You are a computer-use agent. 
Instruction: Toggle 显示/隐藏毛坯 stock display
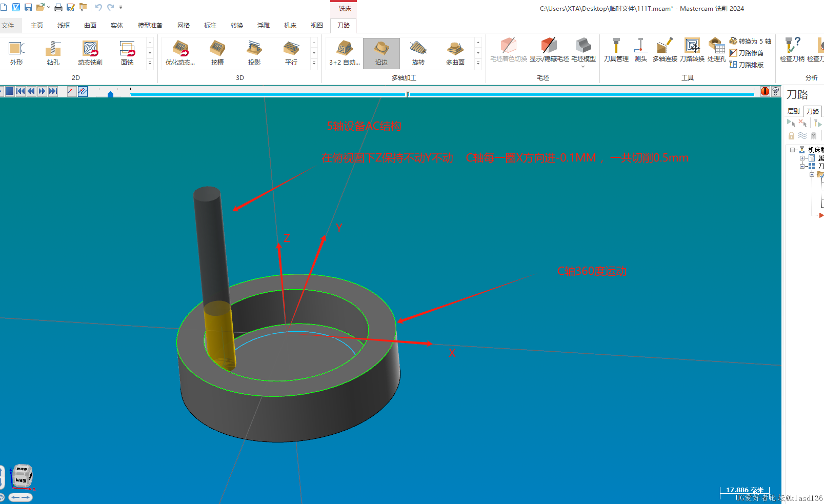point(549,50)
